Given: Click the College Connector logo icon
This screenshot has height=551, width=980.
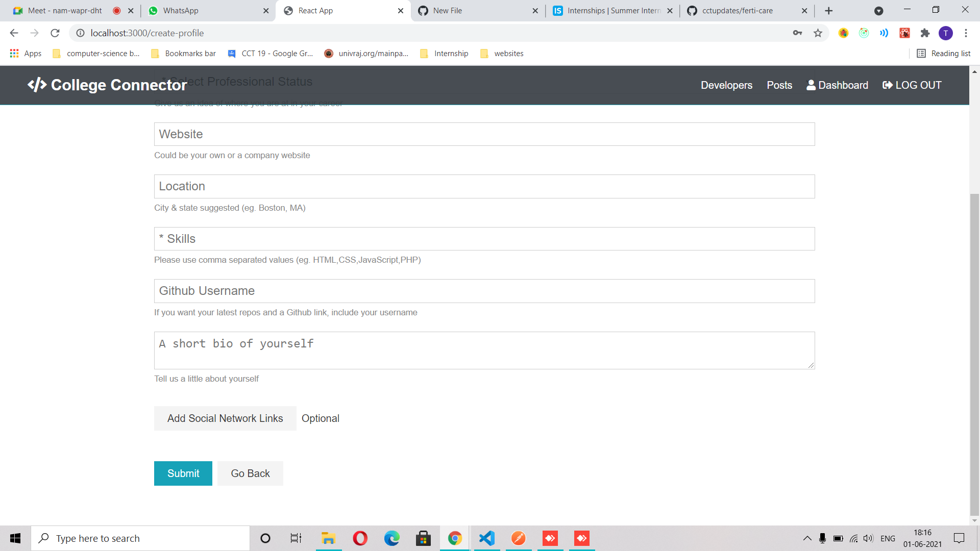Looking at the screenshot, I should tap(36, 85).
